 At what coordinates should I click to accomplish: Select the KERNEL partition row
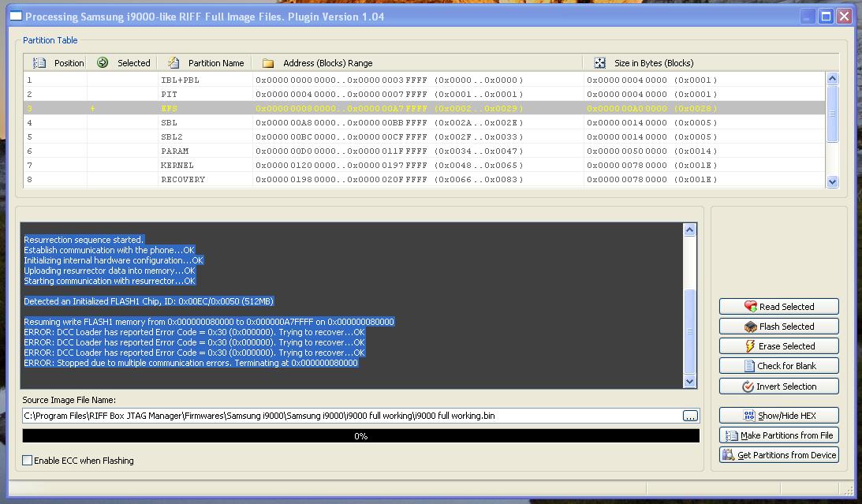(424, 166)
